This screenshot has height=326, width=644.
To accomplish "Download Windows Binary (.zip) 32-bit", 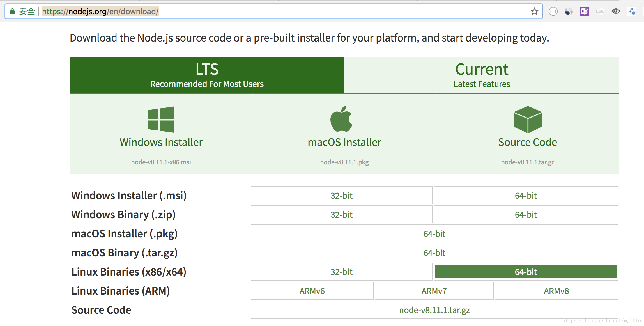I will (341, 215).
